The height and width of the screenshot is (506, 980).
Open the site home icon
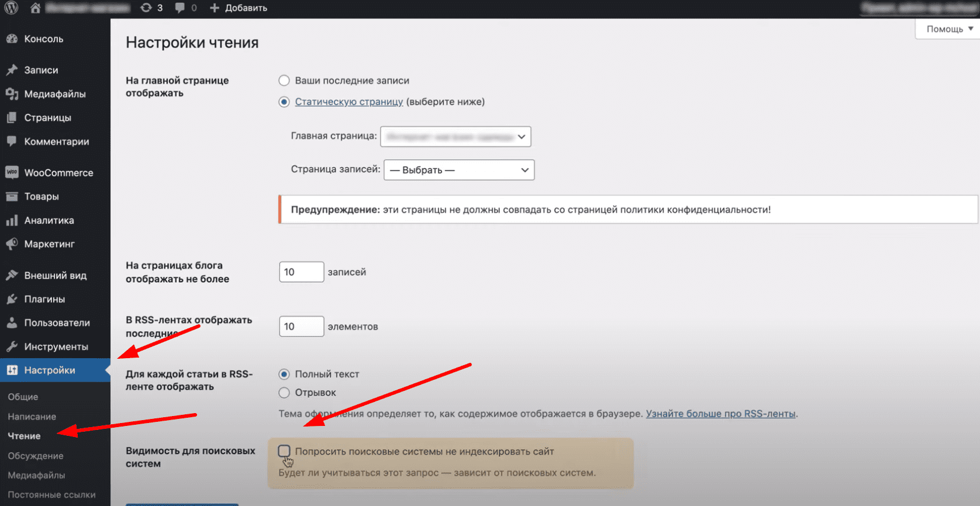pos(35,8)
